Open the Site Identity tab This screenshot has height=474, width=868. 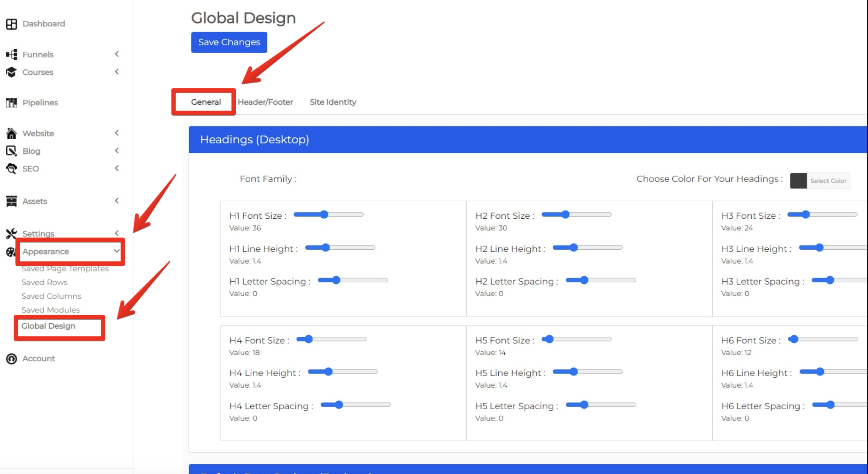[x=333, y=102]
